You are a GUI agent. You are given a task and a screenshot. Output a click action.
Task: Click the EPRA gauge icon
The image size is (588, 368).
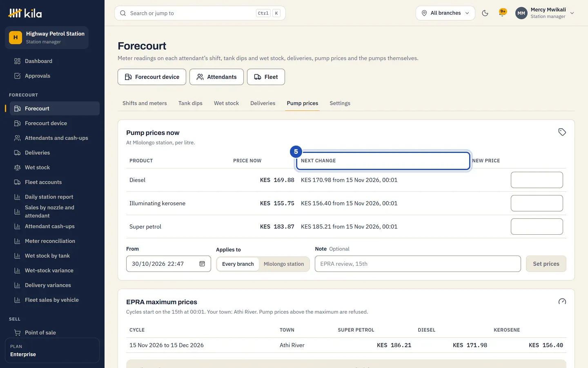pyautogui.click(x=562, y=301)
